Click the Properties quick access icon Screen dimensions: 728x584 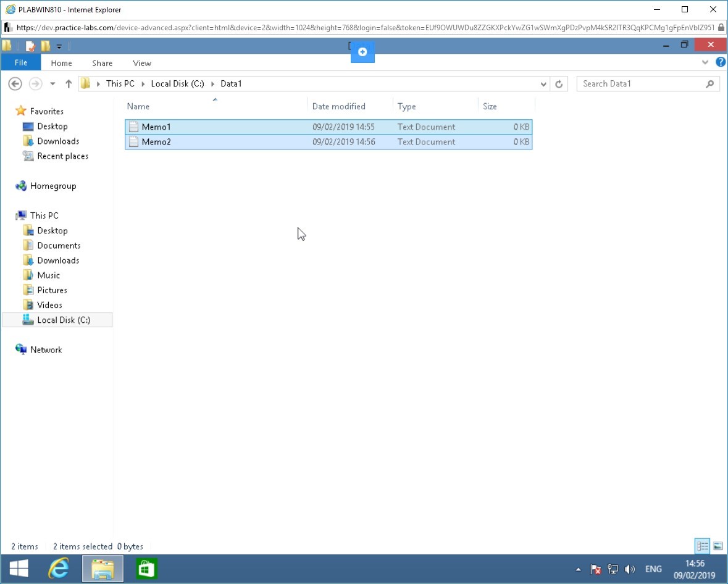point(31,46)
